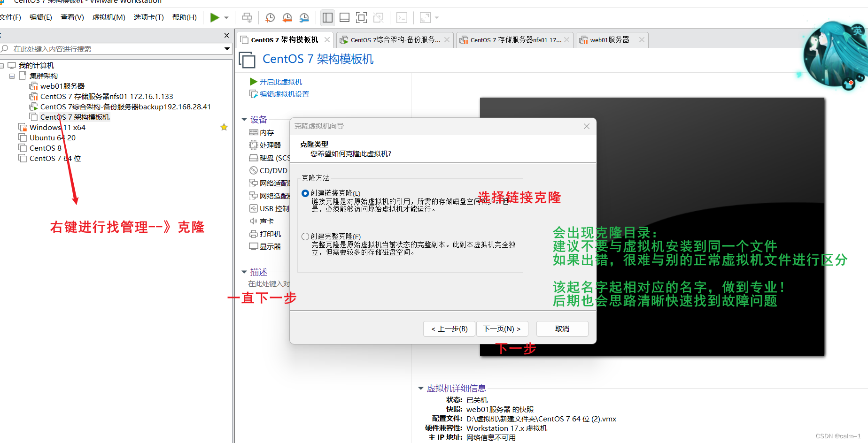This screenshot has width=868, height=443.
Task: Open the 编辑(E) menu
Action: pyautogui.click(x=41, y=17)
